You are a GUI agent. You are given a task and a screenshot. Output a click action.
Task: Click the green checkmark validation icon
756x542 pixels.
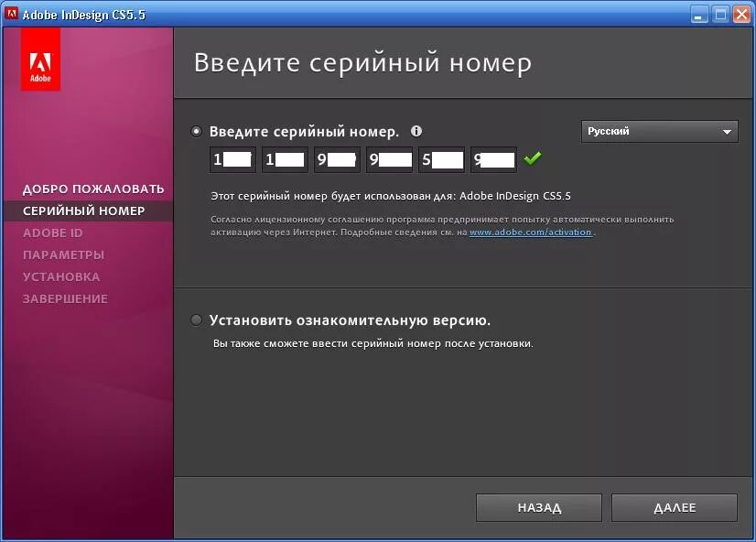point(533,158)
